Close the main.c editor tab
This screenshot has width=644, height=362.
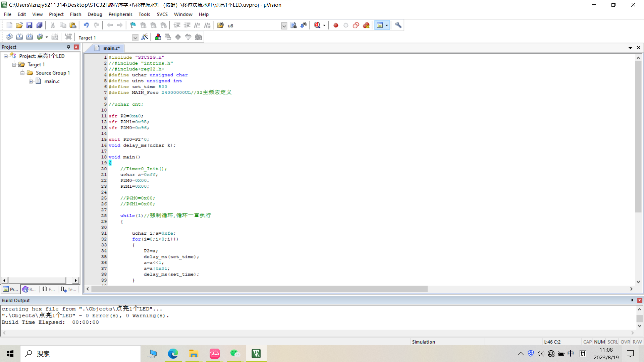(x=639, y=48)
